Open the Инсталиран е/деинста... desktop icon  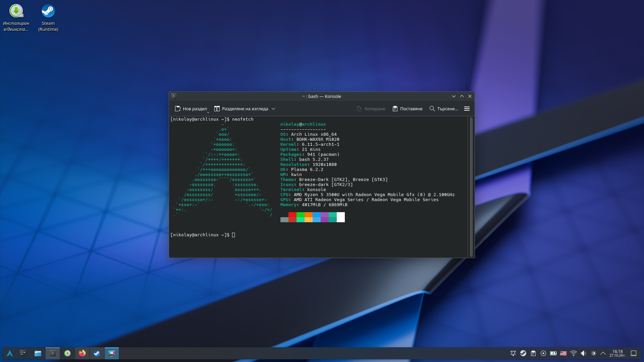[x=16, y=18]
